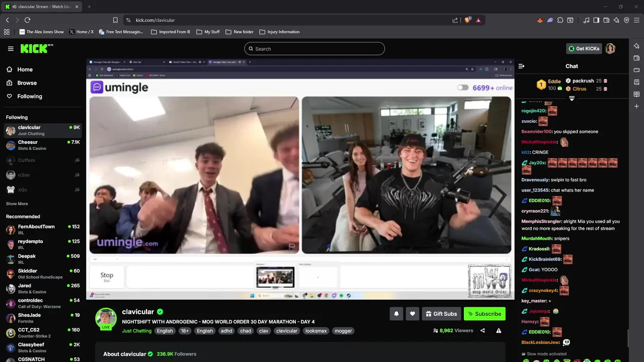Open the My Stuff bookmarks folder
Viewport: 644px width, 362px height.
point(208,32)
